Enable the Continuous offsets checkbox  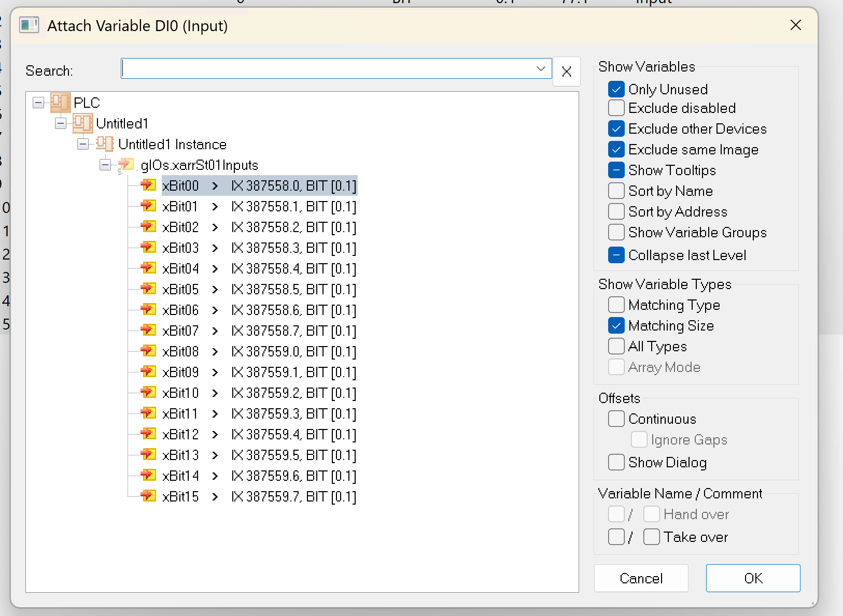(x=616, y=419)
